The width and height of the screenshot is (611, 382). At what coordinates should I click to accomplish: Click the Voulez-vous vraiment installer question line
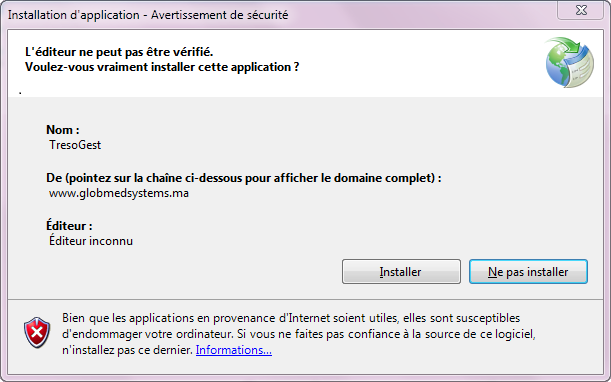click(x=162, y=67)
